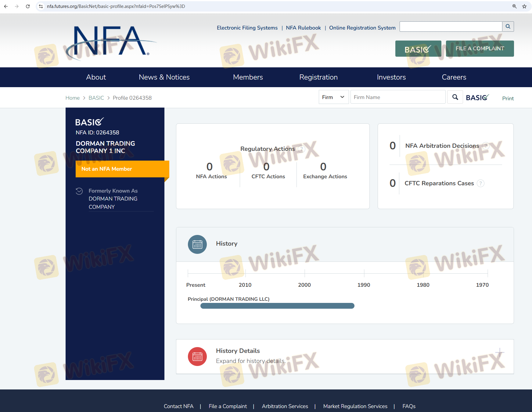Image resolution: width=532 pixels, height=412 pixels.
Task: Open the Firm search type dropdown
Action: [333, 97]
